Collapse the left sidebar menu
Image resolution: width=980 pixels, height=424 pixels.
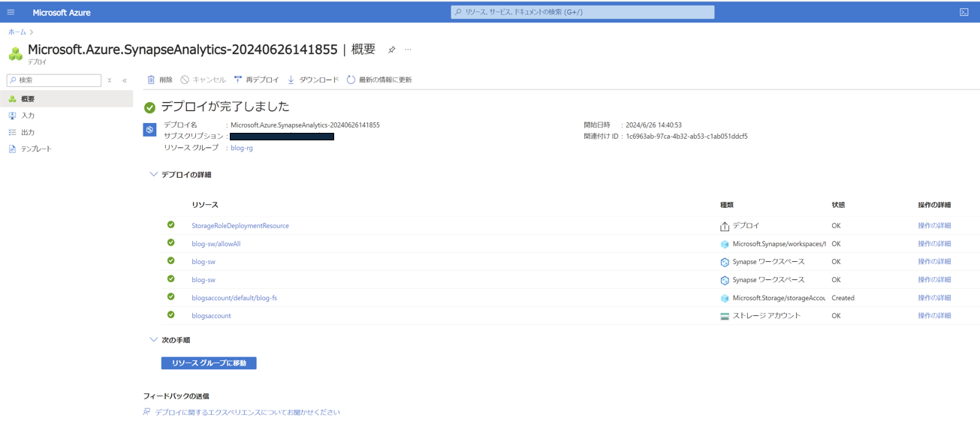[125, 80]
